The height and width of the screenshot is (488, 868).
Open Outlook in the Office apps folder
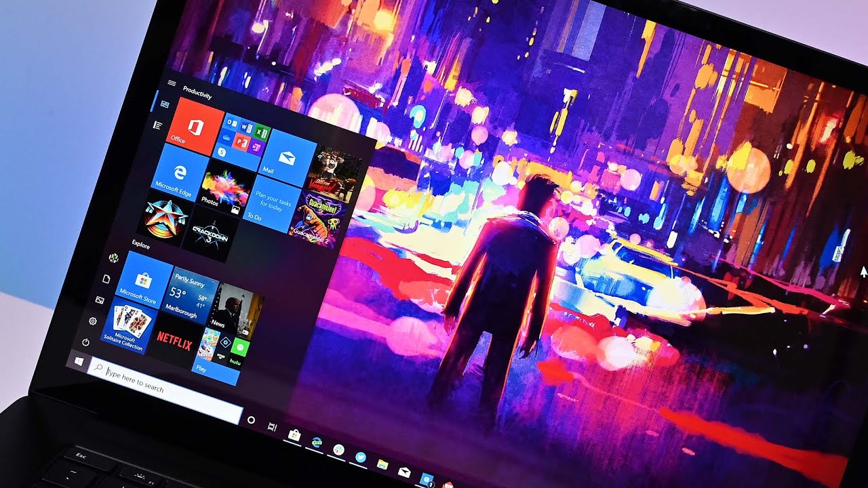point(231,124)
